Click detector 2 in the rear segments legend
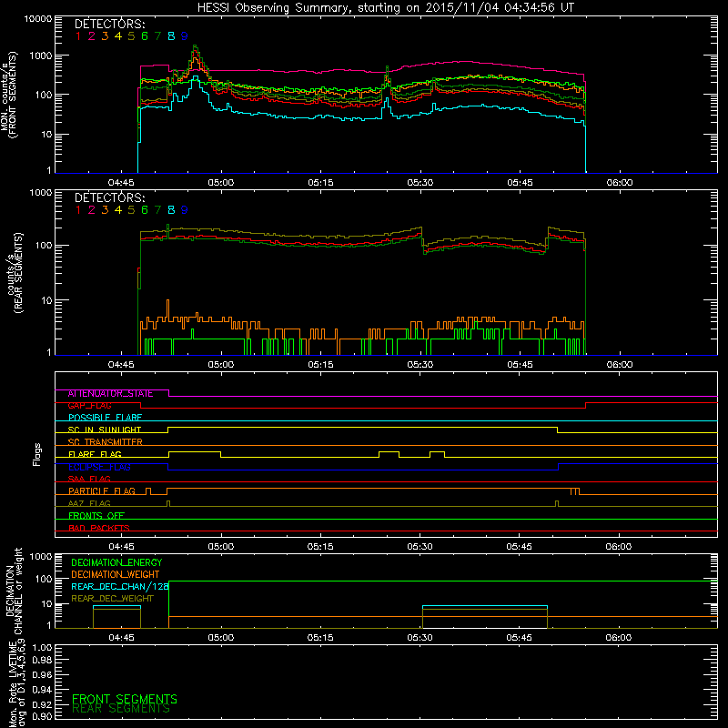Viewport: 728px width, 728px height. (92, 210)
